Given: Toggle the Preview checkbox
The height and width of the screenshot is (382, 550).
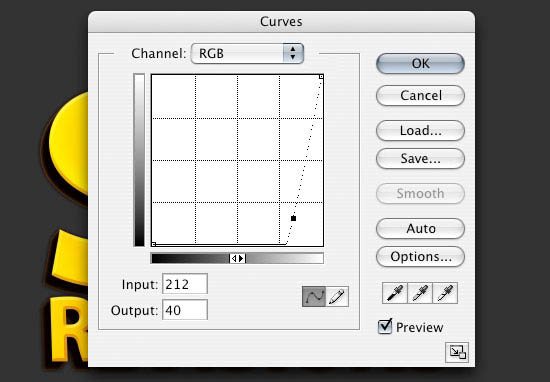Looking at the screenshot, I should [x=385, y=326].
